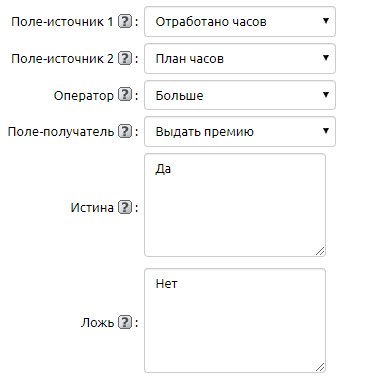The image size is (370, 387).
Task: Expand the Выдать премию dropdown
Action: point(240,132)
